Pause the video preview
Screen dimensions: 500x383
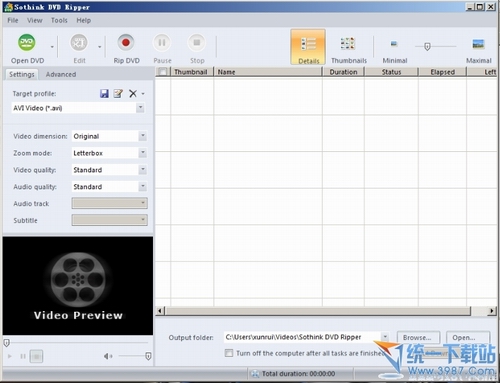23,356
